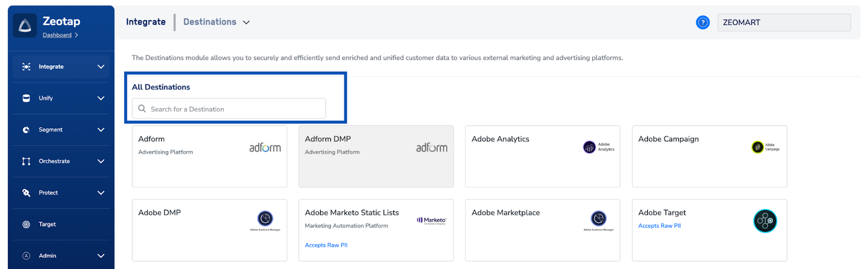
Task: Expand the Integrate sidebar chevron
Action: coord(101,67)
